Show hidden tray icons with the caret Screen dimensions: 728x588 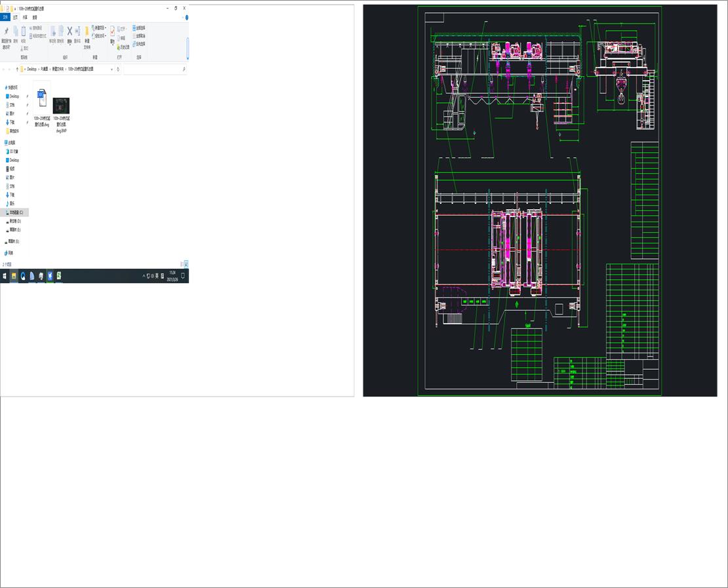[144, 276]
